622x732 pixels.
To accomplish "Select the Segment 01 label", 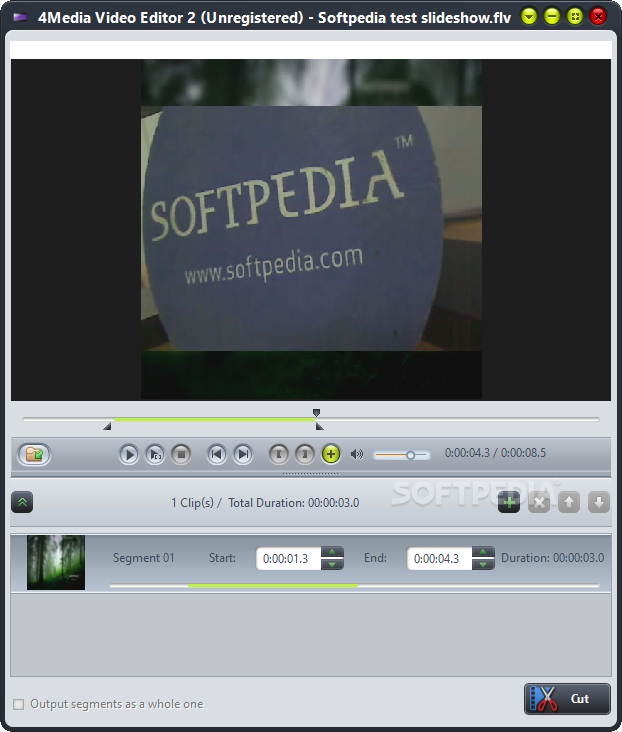I will (x=143, y=558).
